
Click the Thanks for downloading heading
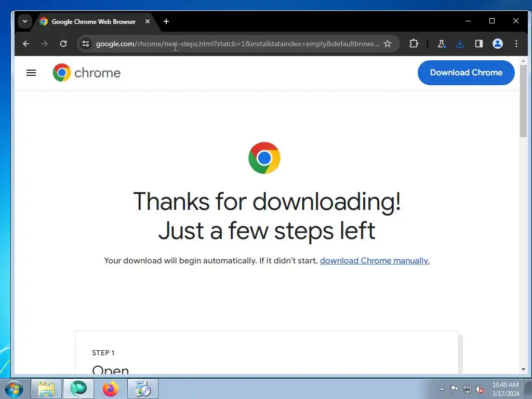click(x=267, y=216)
